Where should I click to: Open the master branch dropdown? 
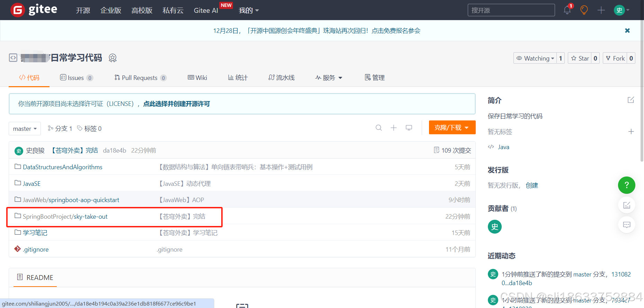25,128
